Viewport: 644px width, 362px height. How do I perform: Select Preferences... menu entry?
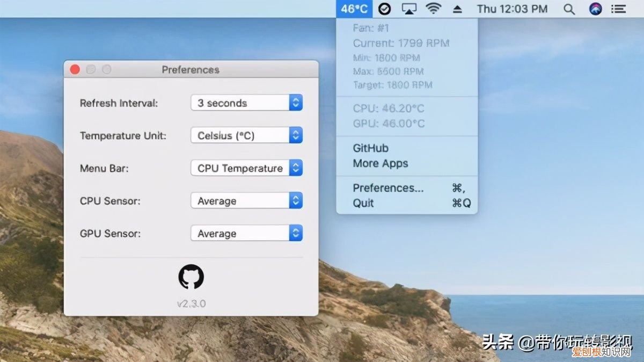coord(388,188)
